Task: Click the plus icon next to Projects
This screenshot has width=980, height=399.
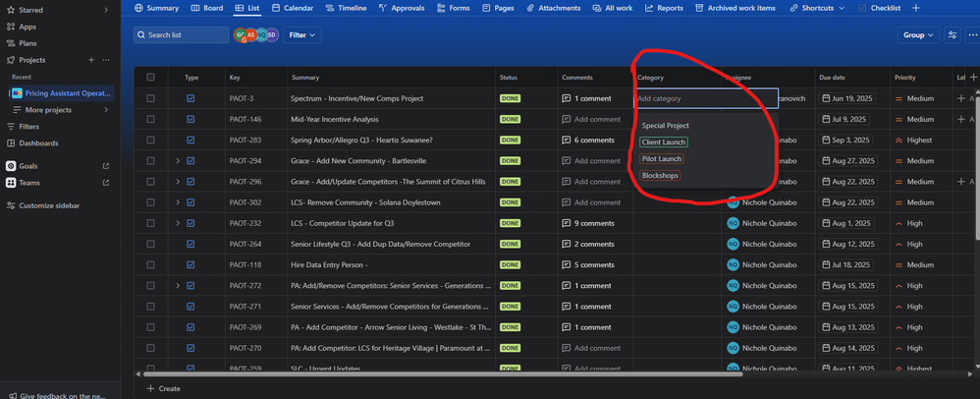Action: point(92,60)
